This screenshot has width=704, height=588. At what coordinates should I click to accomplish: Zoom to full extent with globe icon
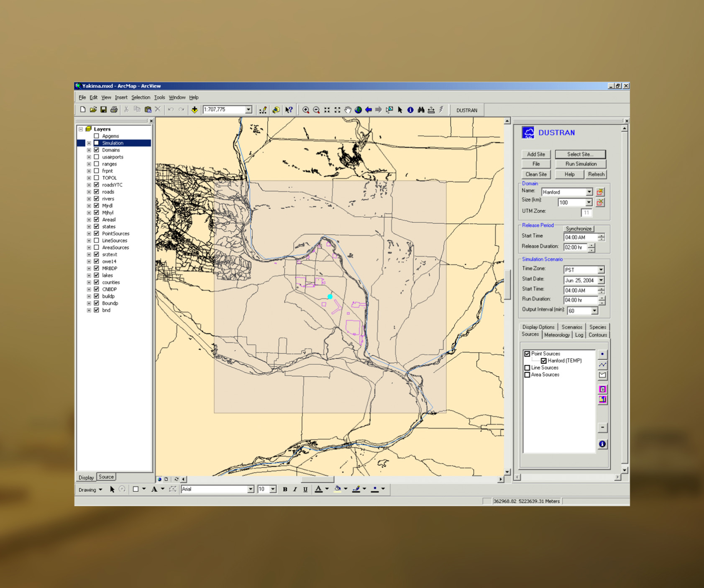pos(358,110)
